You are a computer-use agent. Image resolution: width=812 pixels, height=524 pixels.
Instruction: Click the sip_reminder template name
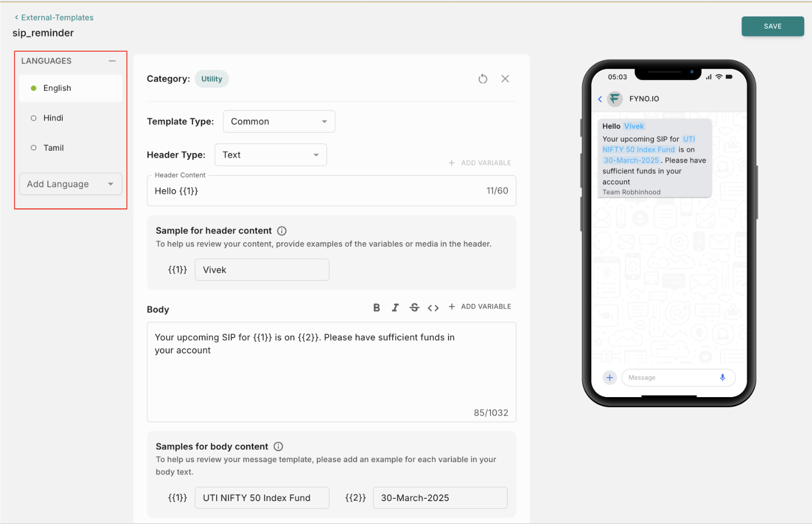point(43,33)
